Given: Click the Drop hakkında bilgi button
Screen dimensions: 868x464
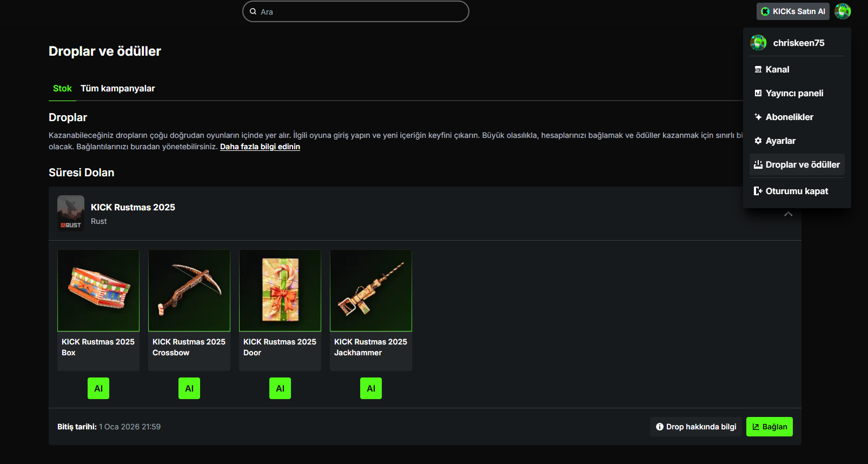Looking at the screenshot, I should click(696, 427).
